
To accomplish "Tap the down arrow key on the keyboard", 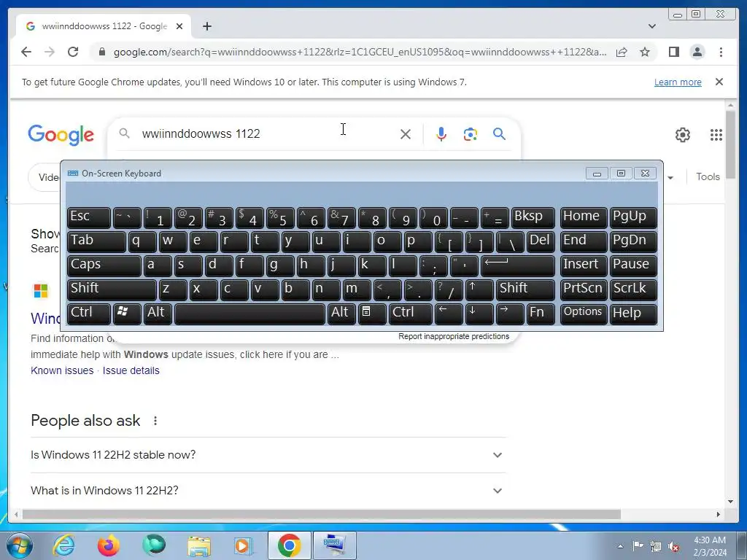I will (x=479, y=314).
